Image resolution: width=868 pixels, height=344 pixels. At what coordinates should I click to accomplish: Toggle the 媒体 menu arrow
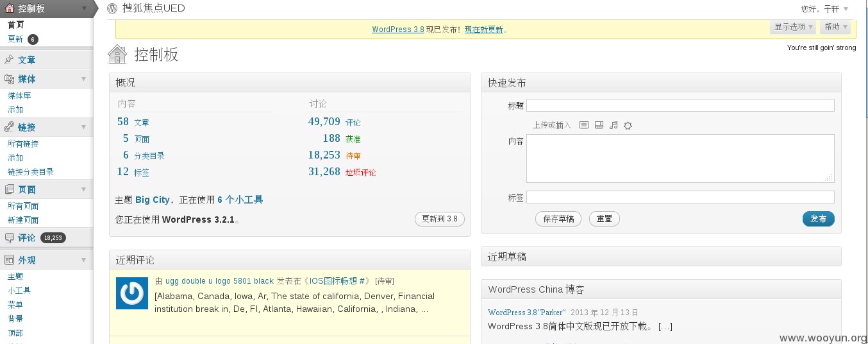click(x=83, y=79)
